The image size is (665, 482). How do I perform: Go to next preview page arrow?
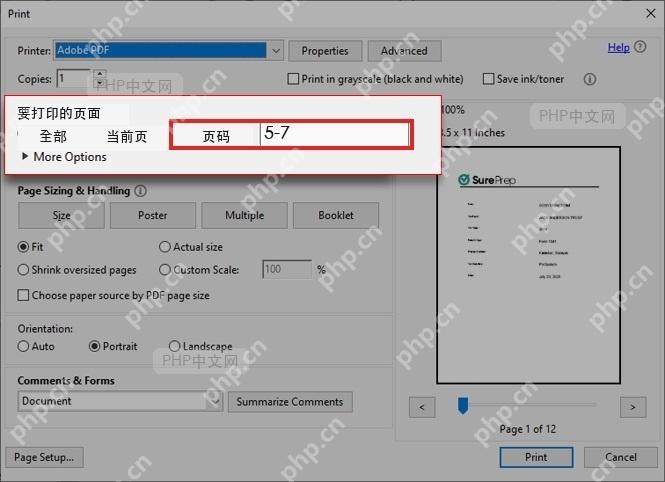click(x=633, y=407)
